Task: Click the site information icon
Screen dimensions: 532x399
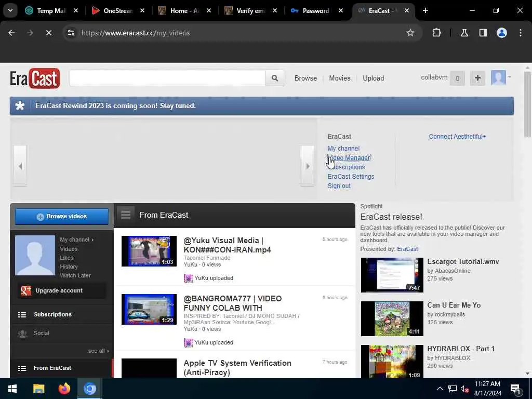Action: 71,33
